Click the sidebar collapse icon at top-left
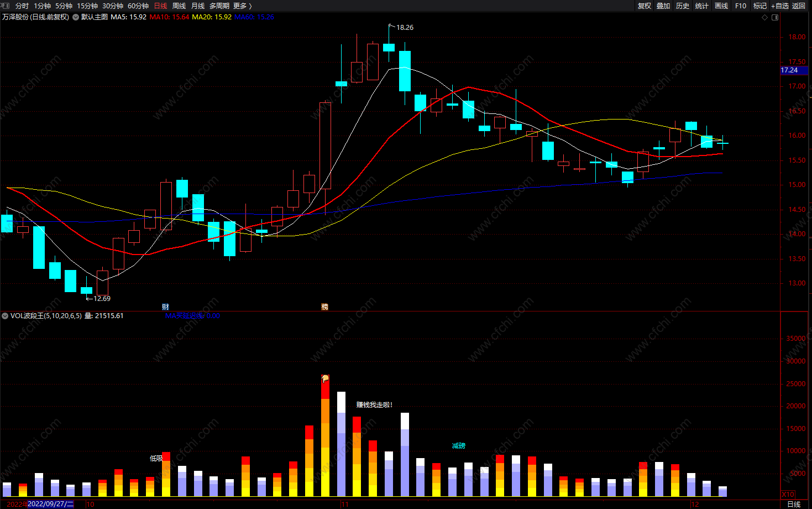The width and height of the screenshot is (812, 509). pyautogui.click(x=6, y=6)
